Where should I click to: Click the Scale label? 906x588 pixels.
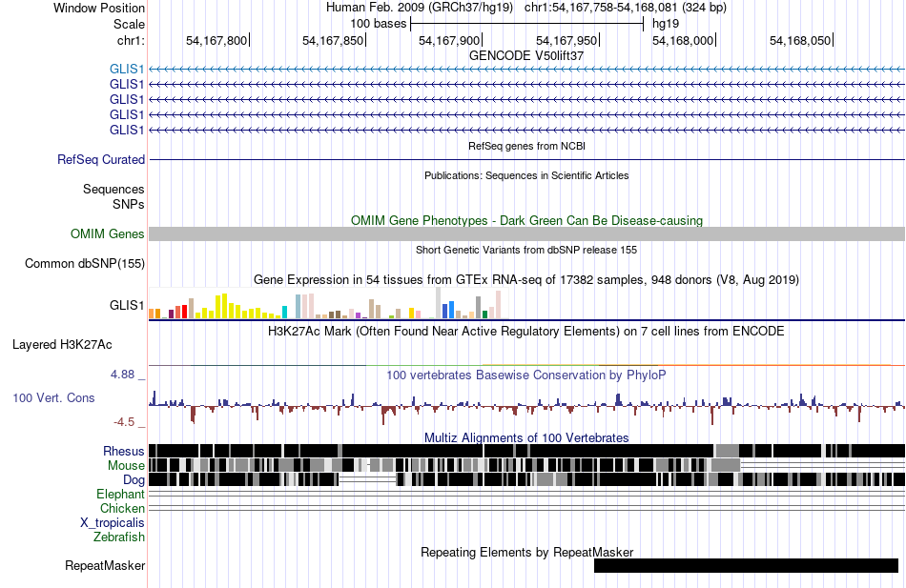[129, 24]
